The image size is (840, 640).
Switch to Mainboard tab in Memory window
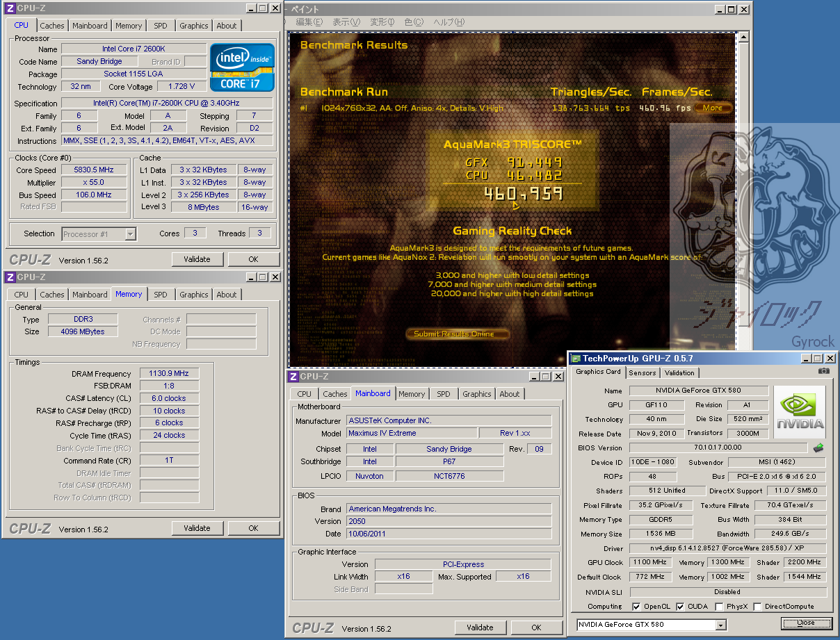pos(90,295)
